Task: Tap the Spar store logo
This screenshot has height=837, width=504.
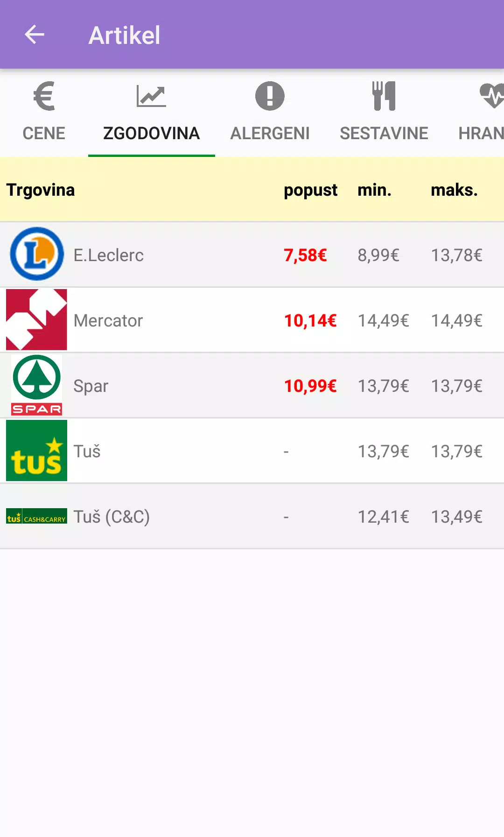Action: pyautogui.click(x=36, y=385)
